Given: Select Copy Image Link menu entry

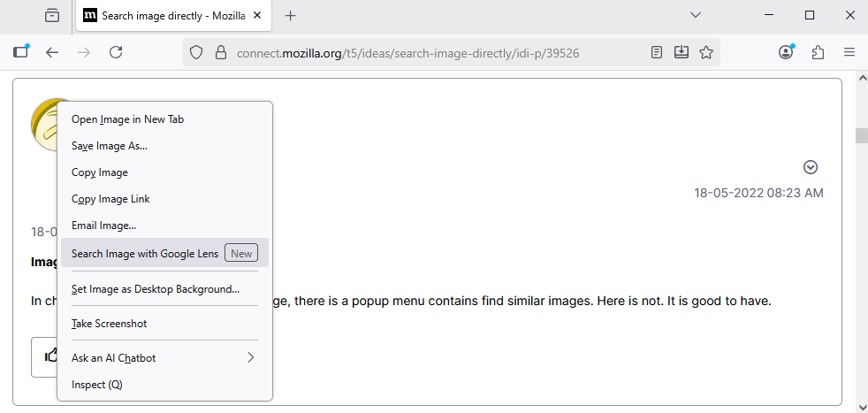Looking at the screenshot, I should [110, 199].
